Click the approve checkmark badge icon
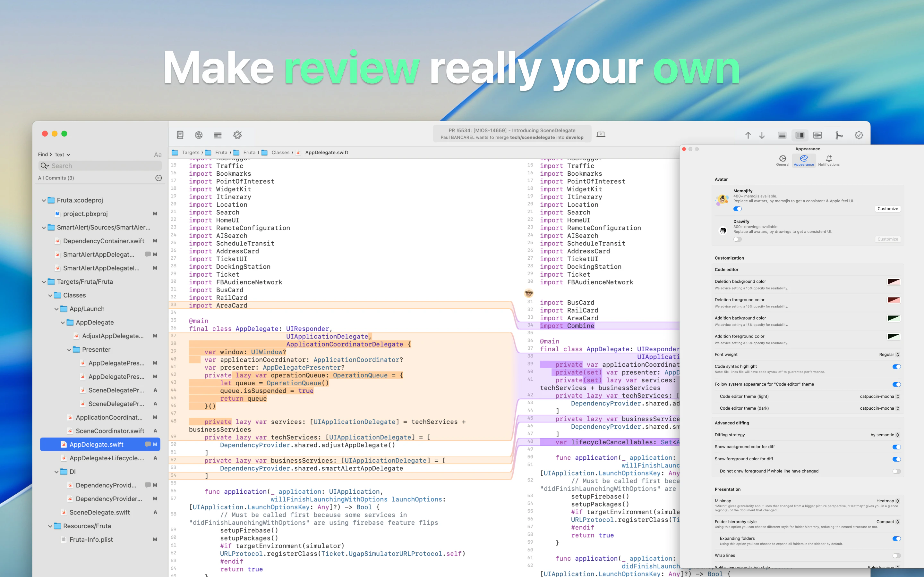The height and width of the screenshot is (577, 924). point(859,135)
